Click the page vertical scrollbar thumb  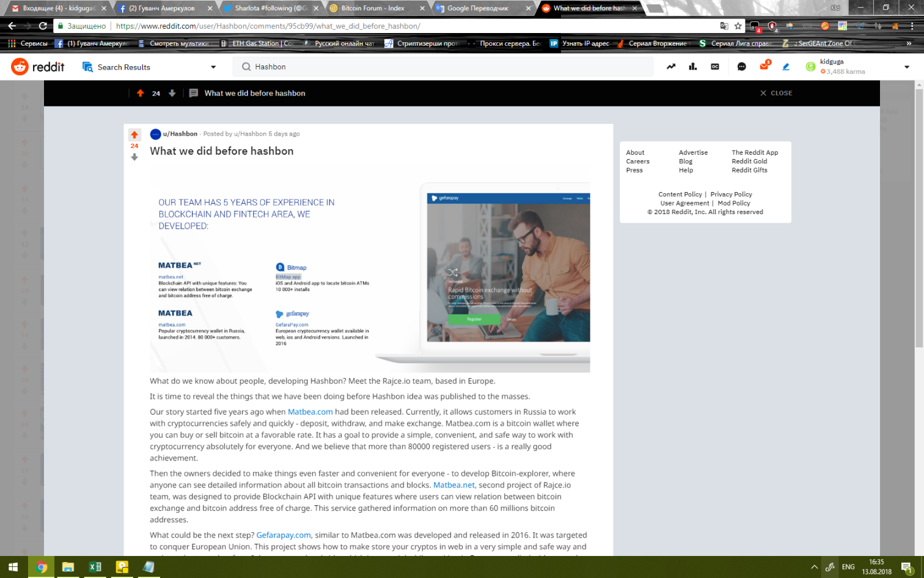pos(919,219)
